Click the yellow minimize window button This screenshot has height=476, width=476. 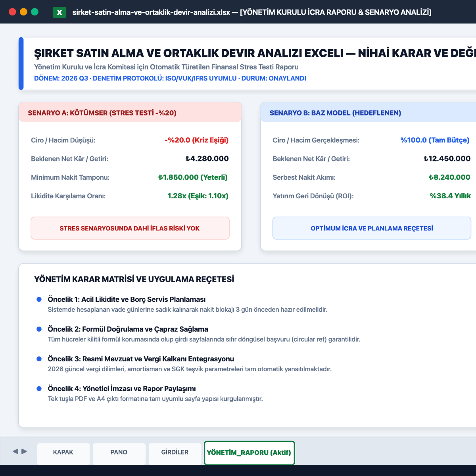23,12
